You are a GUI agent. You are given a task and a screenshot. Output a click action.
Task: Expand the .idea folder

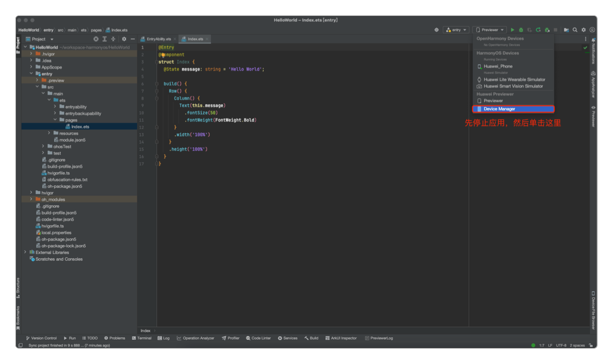(x=31, y=61)
